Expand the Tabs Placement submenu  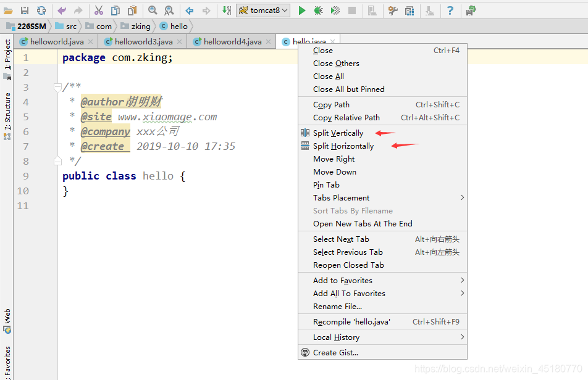pyautogui.click(x=382, y=197)
